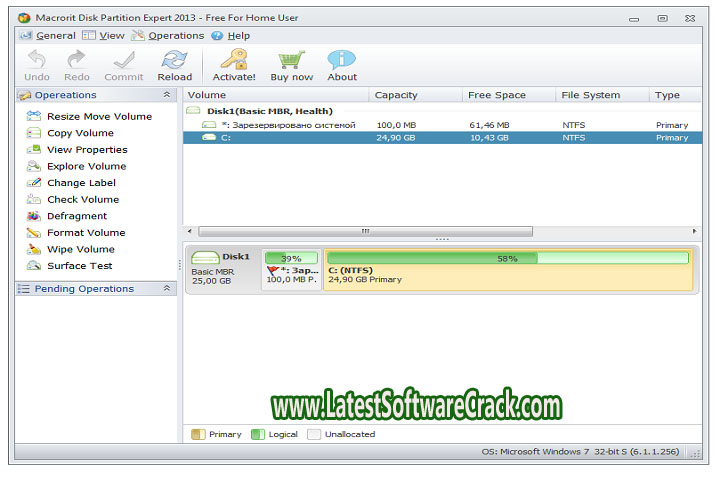Click the Logical legend color swatch
Screen dimensions: 720x480
[x=258, y=434]
